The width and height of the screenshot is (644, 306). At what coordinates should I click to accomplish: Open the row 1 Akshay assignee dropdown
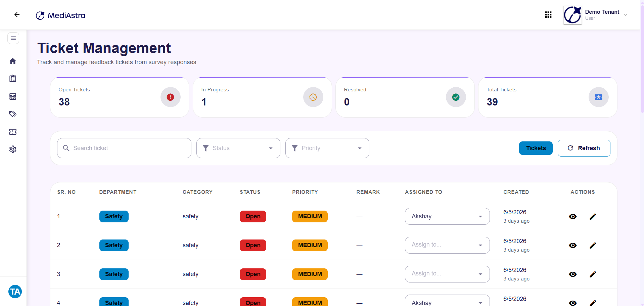point(447,216)
